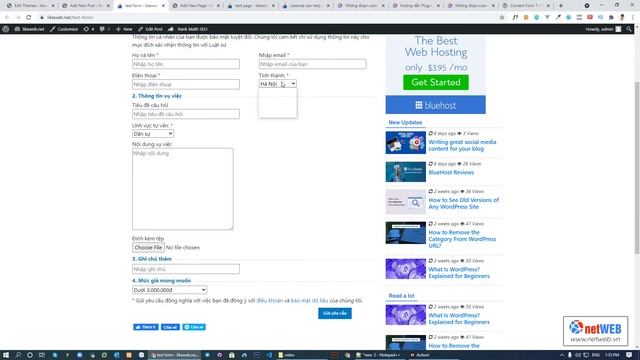
Task: Open the notification center icon
Action: click(x=629, y=355)
